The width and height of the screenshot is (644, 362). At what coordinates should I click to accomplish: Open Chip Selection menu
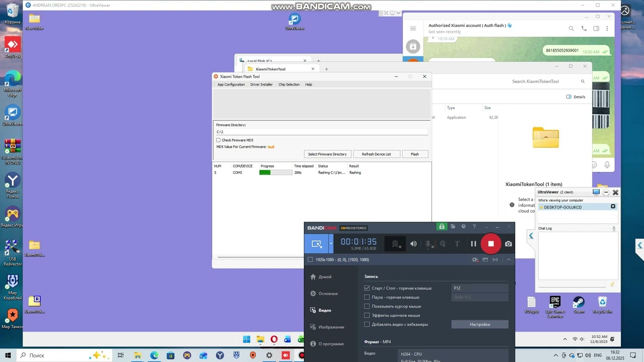(289, 84)
